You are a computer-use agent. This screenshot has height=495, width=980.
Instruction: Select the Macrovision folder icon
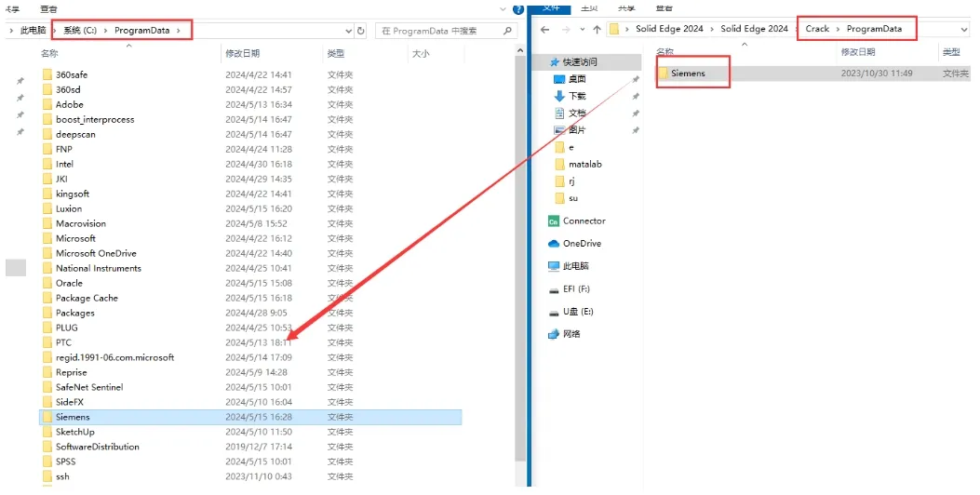[x=47, y=223]
